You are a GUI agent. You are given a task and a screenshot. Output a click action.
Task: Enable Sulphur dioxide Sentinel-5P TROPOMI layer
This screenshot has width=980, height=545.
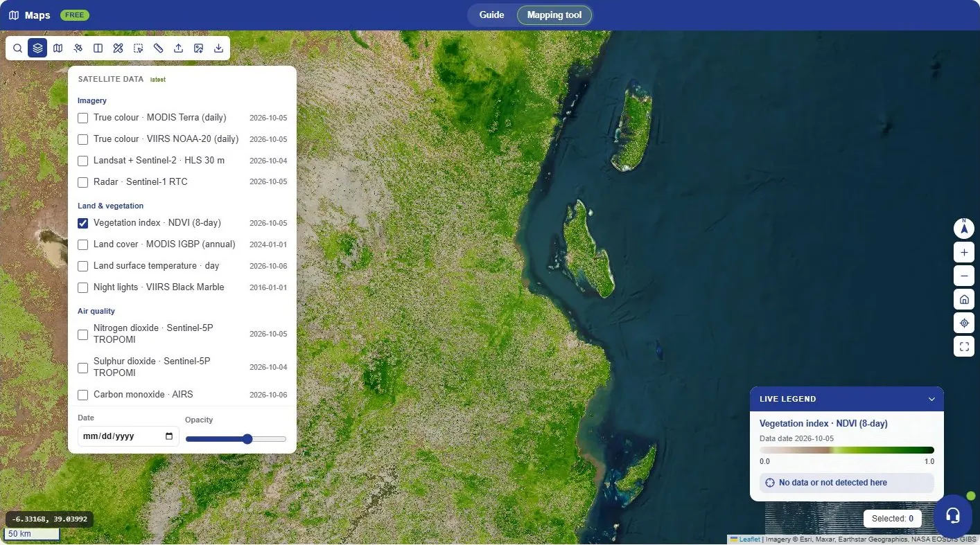pos(82,368)
